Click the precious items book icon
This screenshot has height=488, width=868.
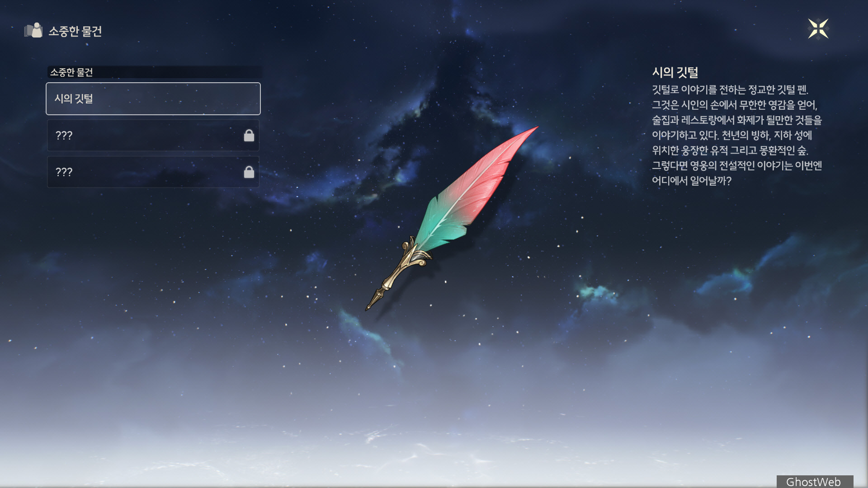pyautogui.click(x=33, y=31)
